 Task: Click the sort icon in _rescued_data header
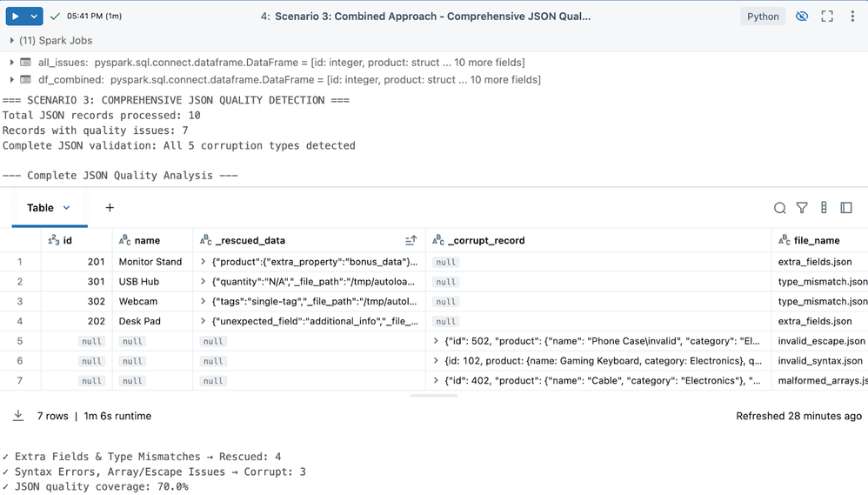411,240
